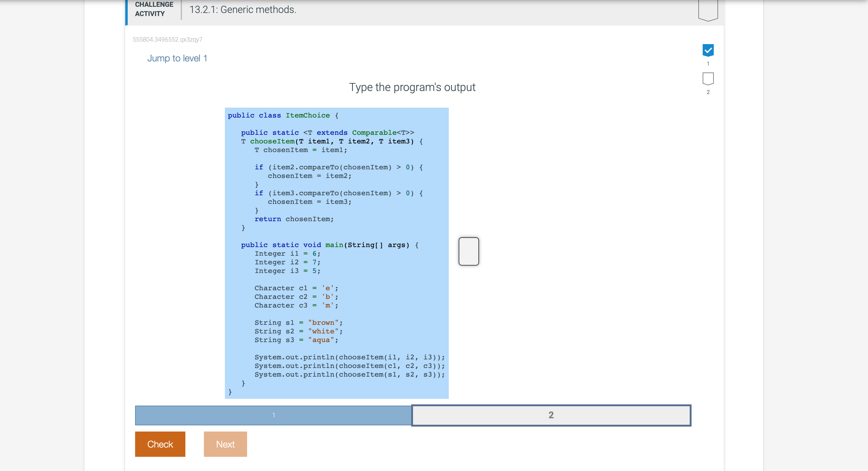
Task: Click the return chosenItem code line
Action: tap(294, 219)
